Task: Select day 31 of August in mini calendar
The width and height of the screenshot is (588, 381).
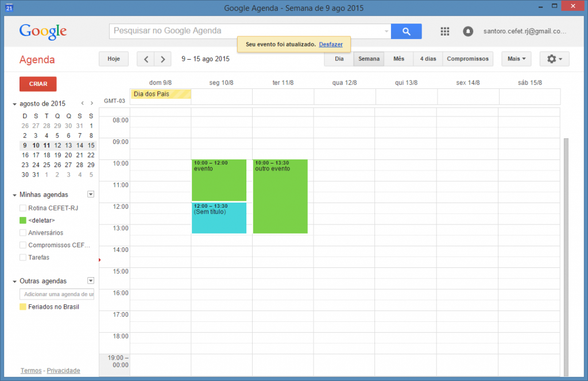Action: click(36, 174)
